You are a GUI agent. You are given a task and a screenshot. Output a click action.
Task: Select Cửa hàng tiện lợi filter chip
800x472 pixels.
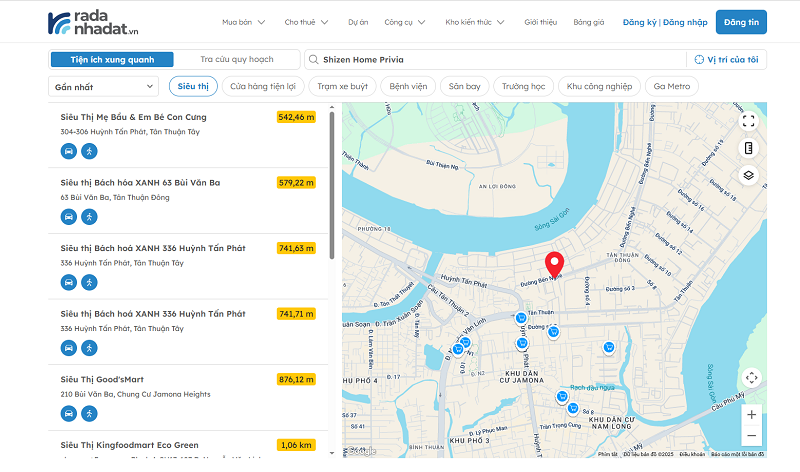[263, 86]
